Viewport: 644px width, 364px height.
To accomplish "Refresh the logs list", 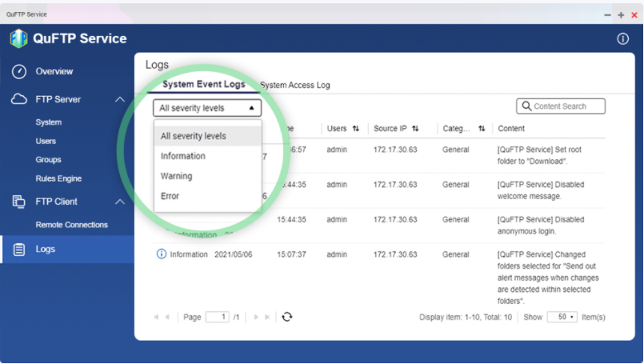I will click(286, 317).
